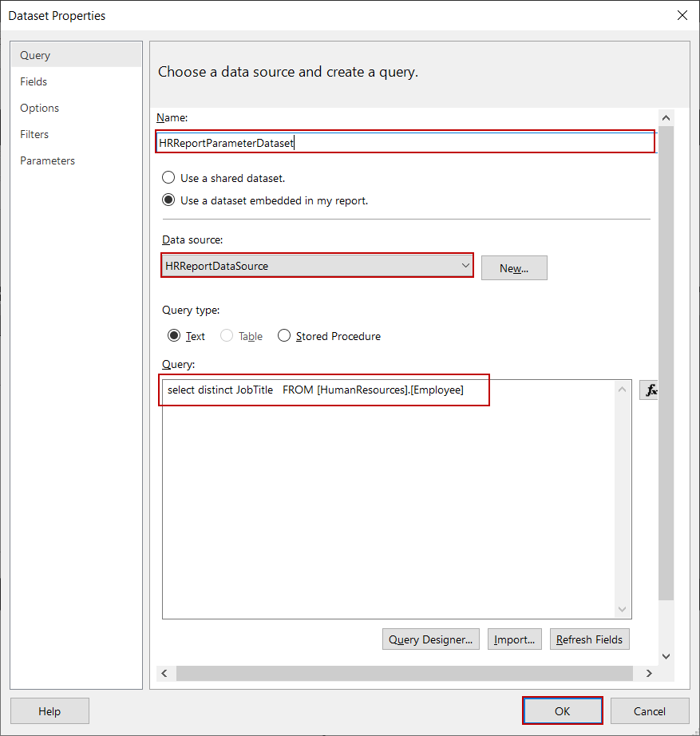Open the expression editor with the fx icon
Screen dimensions: 700x736
point(649,390)
